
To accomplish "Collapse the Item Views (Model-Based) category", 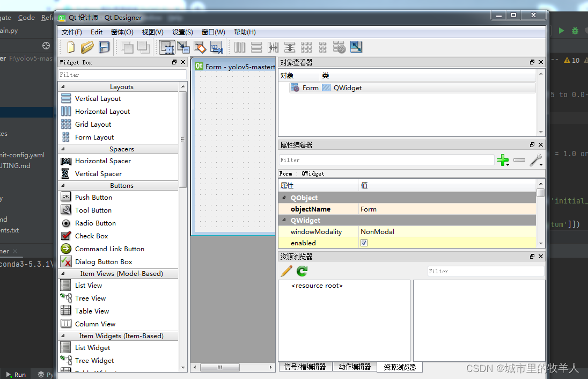I will pos(63,274).
